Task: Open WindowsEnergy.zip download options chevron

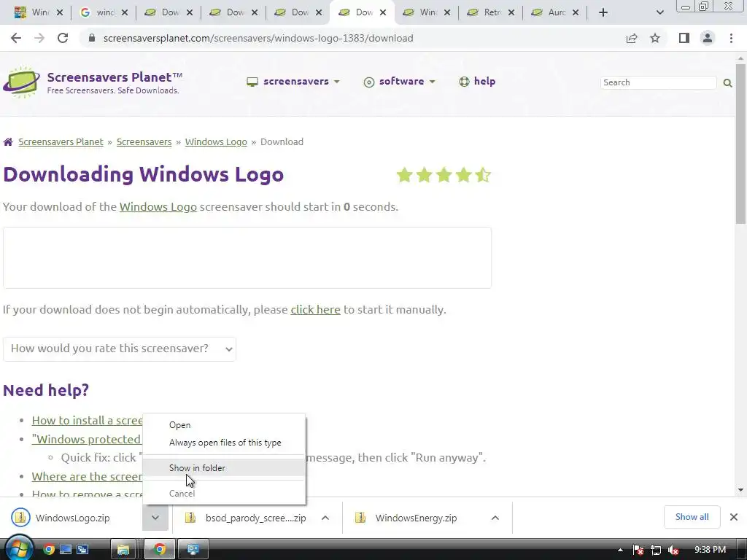Action: [x=495, y=518]
